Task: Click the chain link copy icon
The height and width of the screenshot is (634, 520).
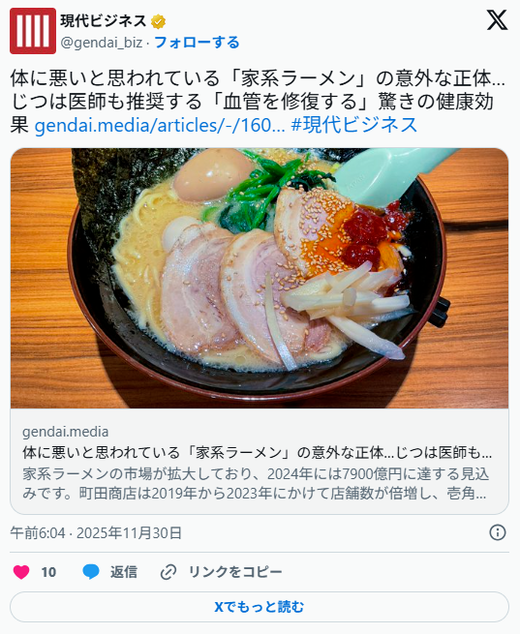Action: [168, 572]
